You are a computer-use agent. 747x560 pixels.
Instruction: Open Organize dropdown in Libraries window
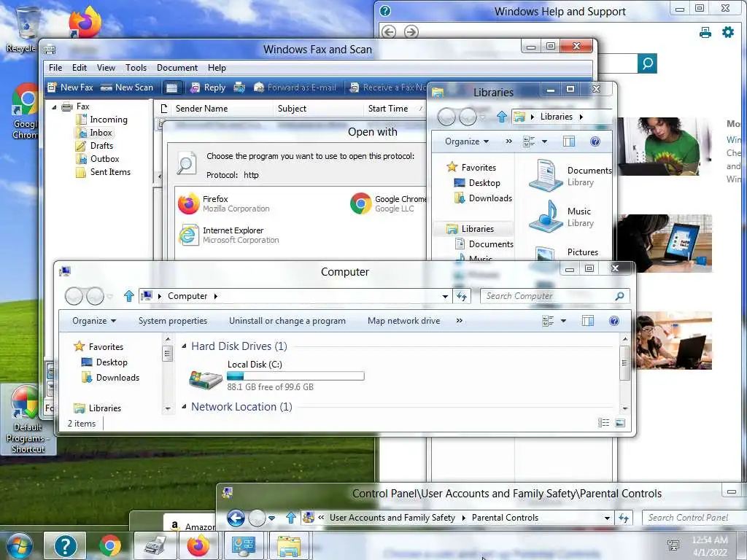(466, 141)
